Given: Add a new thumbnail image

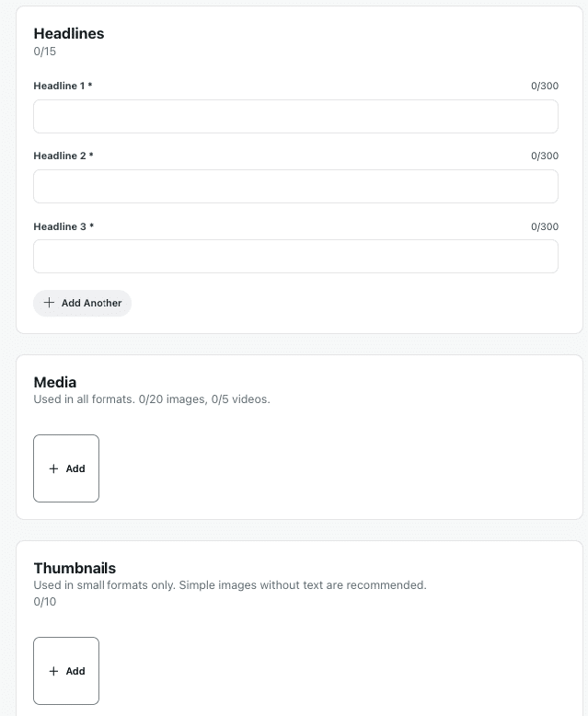Looking at the screenshot, I should tap(66, 671).
